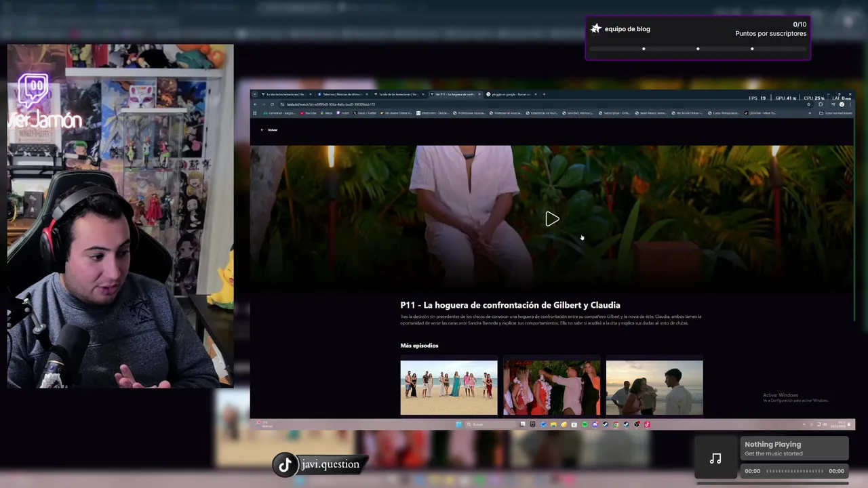Image resolution: width=868 pixels, height=488 pixels.
Task: Click the taskbar Buscar search box
Action: (x=491, y=424)
